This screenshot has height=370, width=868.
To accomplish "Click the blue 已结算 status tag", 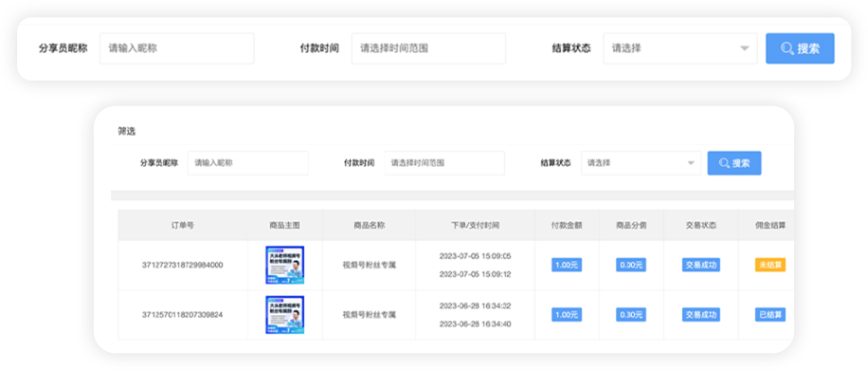I will [x=770, y=315].
